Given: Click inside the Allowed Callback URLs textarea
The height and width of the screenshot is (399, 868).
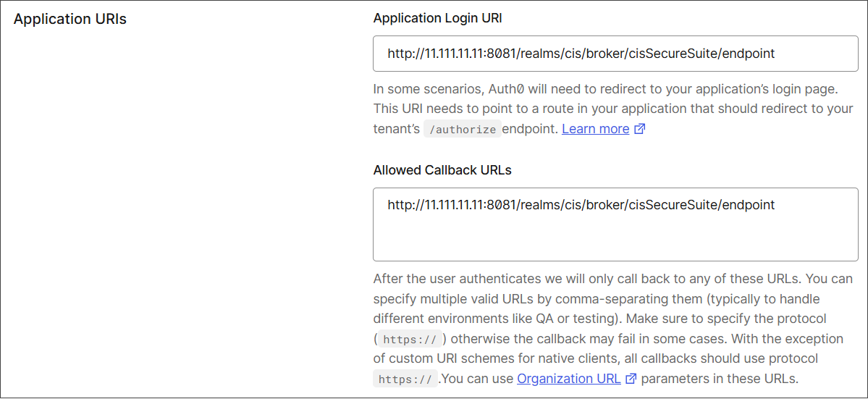Looking at the screenshot, I should pos(615,224).
